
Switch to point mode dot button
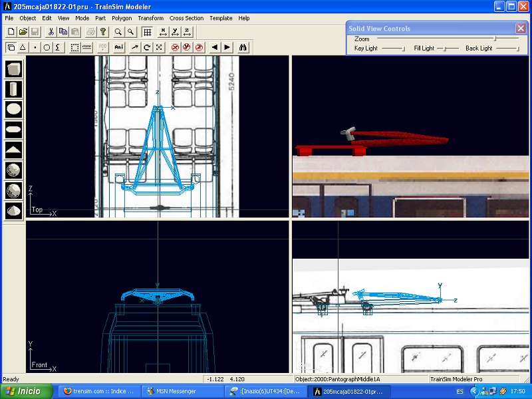[35, 47]
